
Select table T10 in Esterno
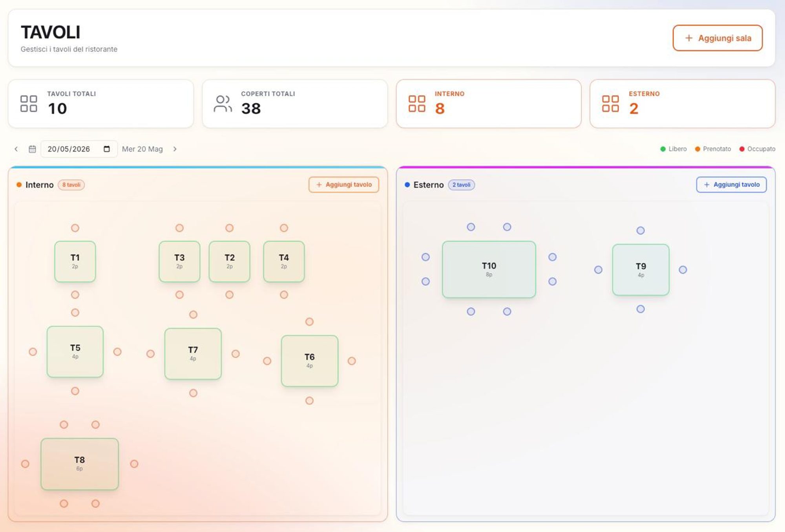[489, 269]
